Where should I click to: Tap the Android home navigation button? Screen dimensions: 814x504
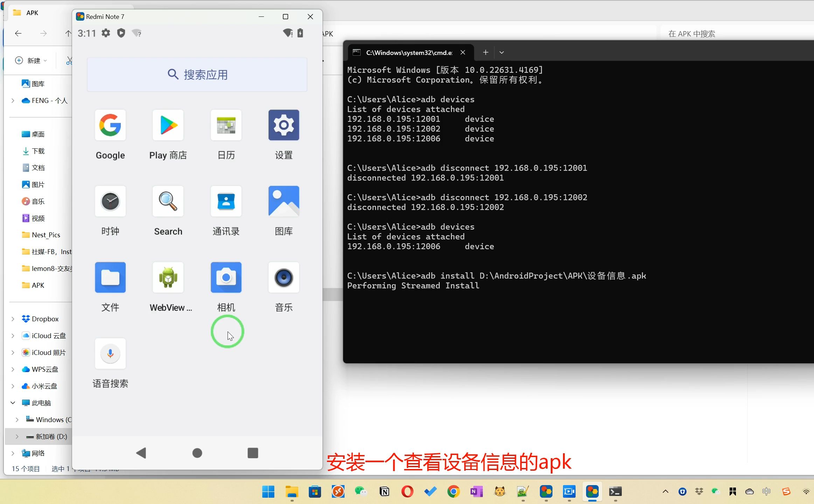(x=197, y=453)
